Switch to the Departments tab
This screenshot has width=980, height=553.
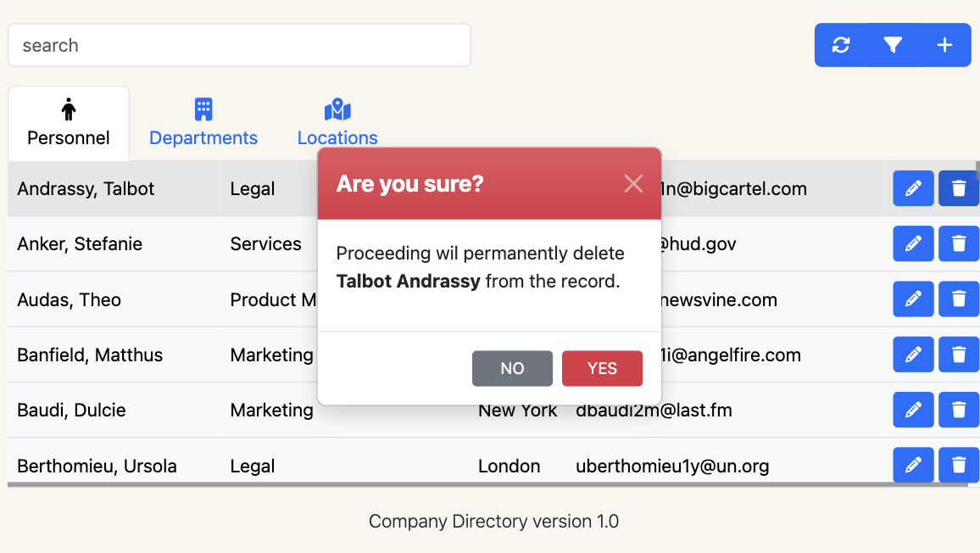pos(203,123)
